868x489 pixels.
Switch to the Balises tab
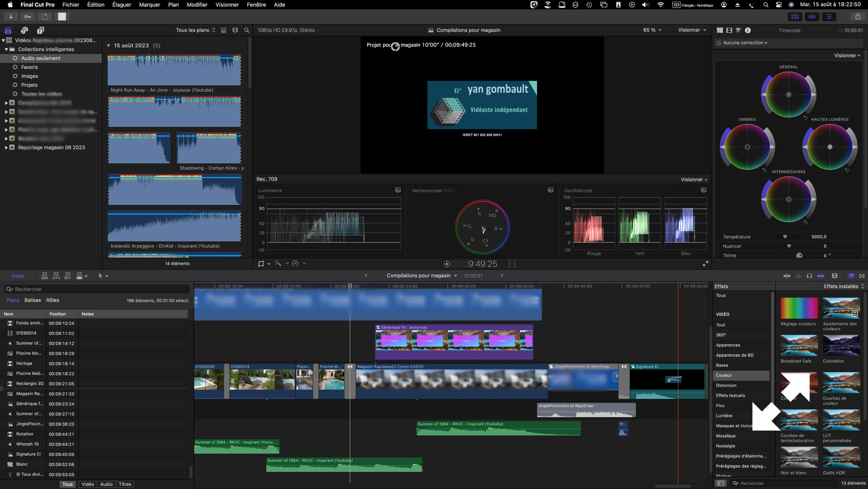(x=32, y=300)
